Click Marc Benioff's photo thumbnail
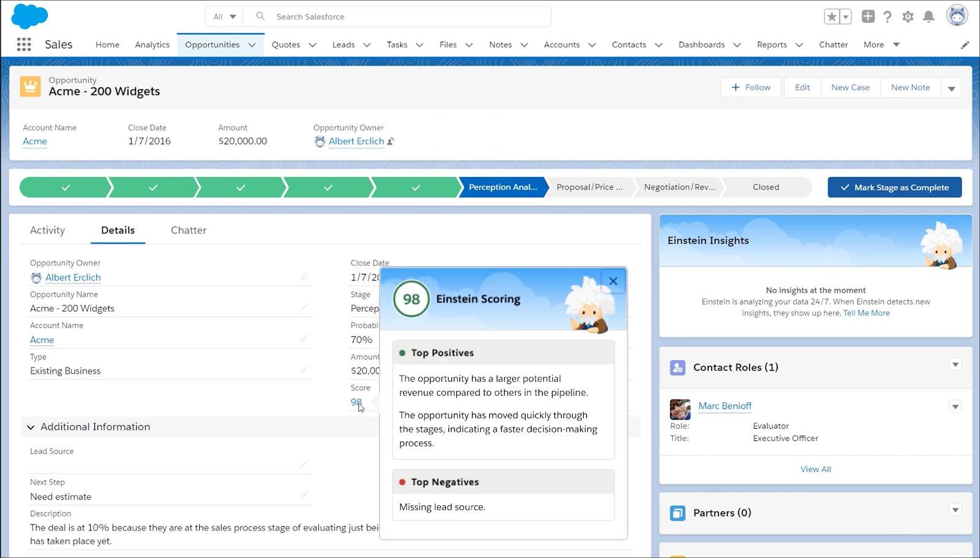Image resolution: width=980 pixels, height=558 pixels. click(680, 409)
